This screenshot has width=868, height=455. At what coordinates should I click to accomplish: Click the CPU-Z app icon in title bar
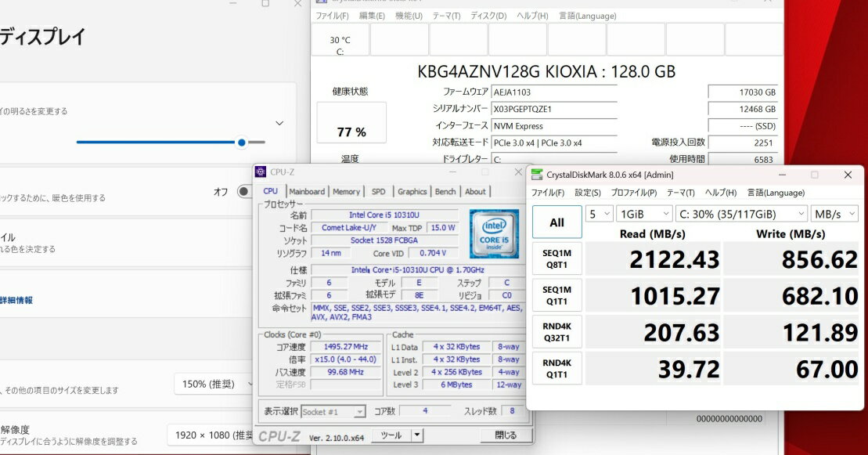pyautogui.click(x=261, y=172)
